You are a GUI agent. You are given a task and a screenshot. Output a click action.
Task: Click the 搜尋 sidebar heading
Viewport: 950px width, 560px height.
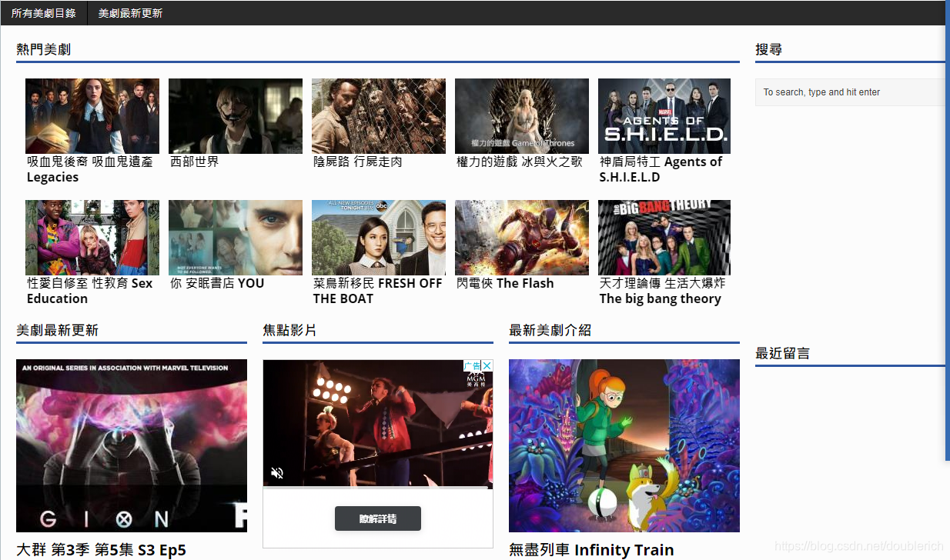click(769, 49)
